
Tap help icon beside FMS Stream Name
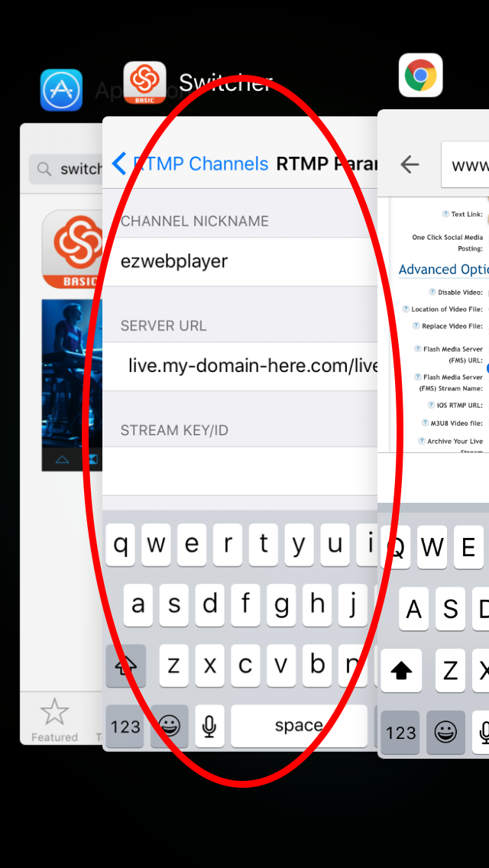pyautogui.click(x=418, y=377)
